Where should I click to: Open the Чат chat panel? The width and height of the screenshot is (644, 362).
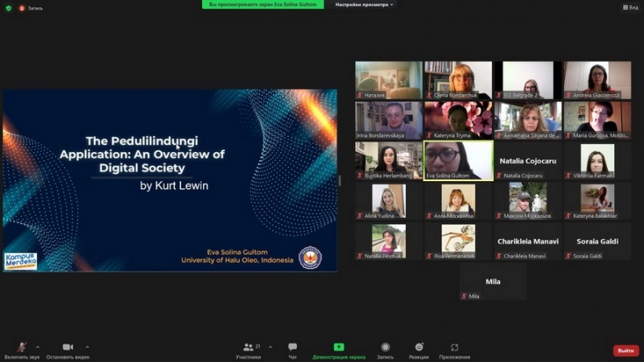point(292,348)
